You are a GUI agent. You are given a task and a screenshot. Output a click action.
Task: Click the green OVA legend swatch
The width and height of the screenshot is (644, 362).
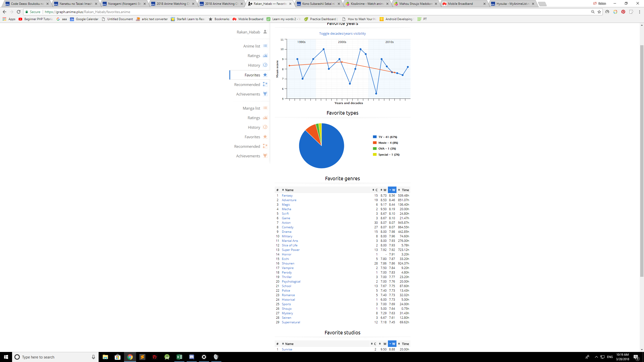pos(375,149)
